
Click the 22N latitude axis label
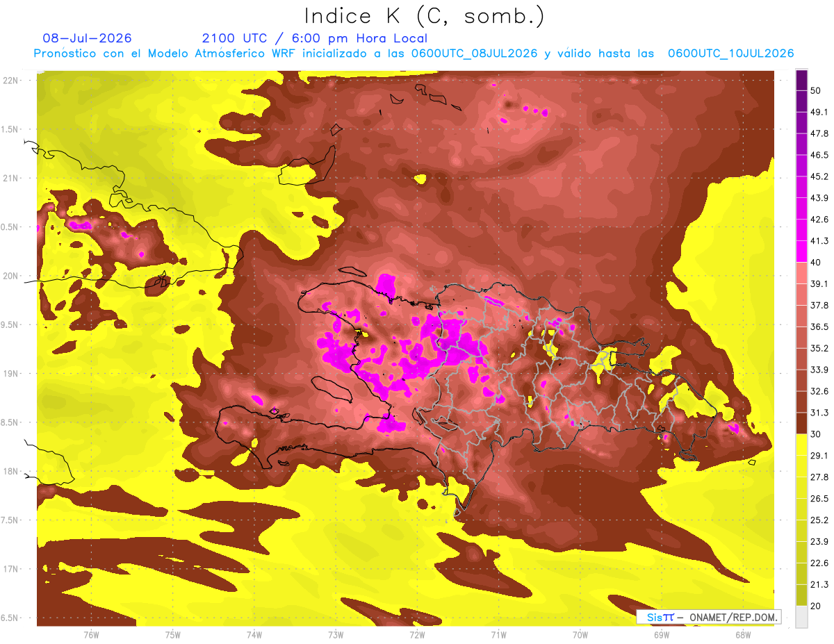pyautogui.click(x=12, y=81)
